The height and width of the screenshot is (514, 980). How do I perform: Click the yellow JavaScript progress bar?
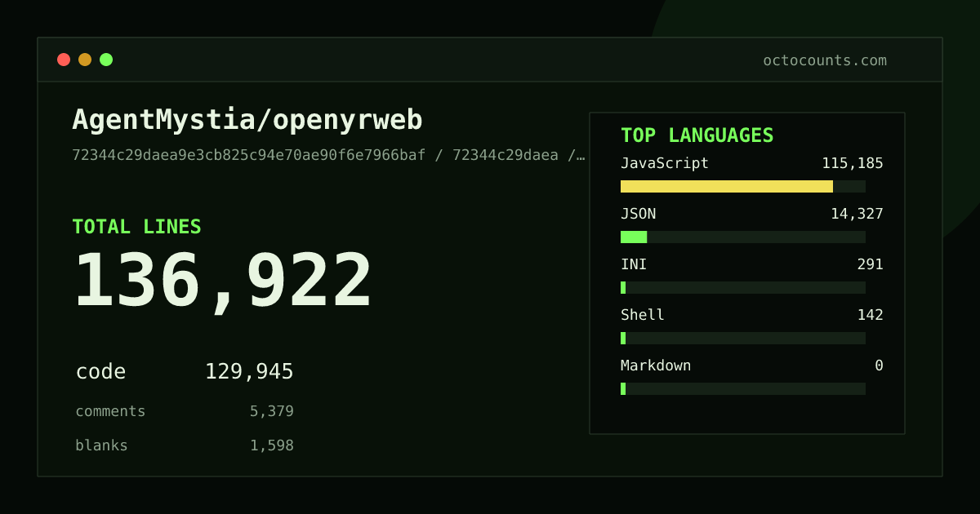(727, 186)
